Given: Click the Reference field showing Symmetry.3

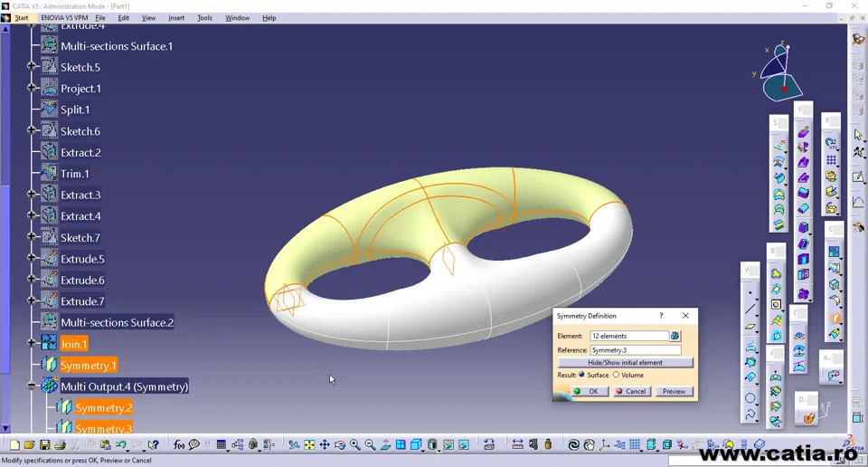Looking at the screenshot, I should click(636, 350).
